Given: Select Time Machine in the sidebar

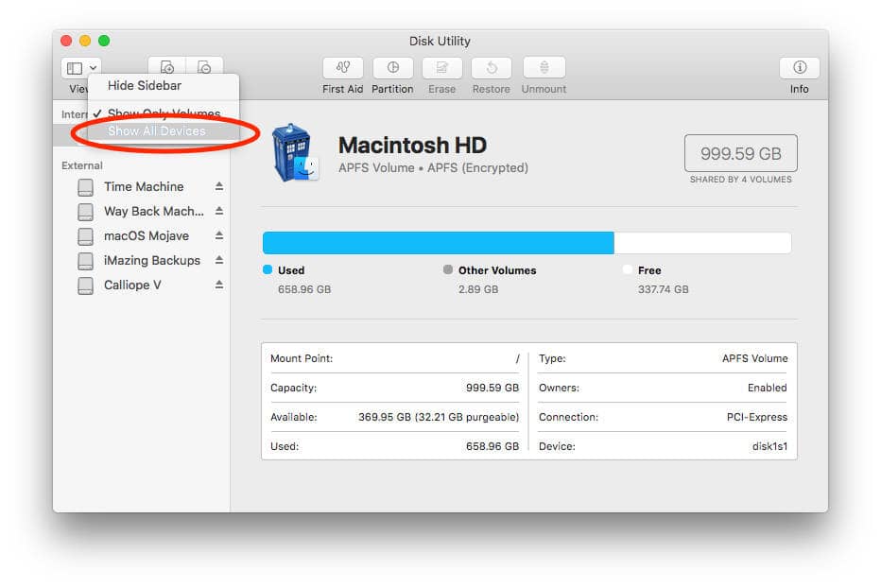Looking at the screenshot, I should coord(144,186).
